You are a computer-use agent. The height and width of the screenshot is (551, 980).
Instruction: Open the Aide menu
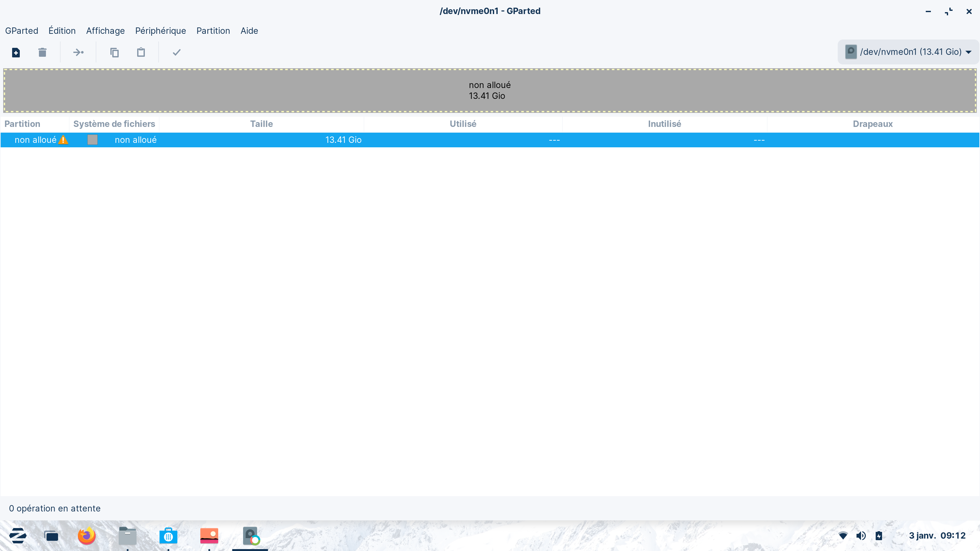[x=249, y=31]
